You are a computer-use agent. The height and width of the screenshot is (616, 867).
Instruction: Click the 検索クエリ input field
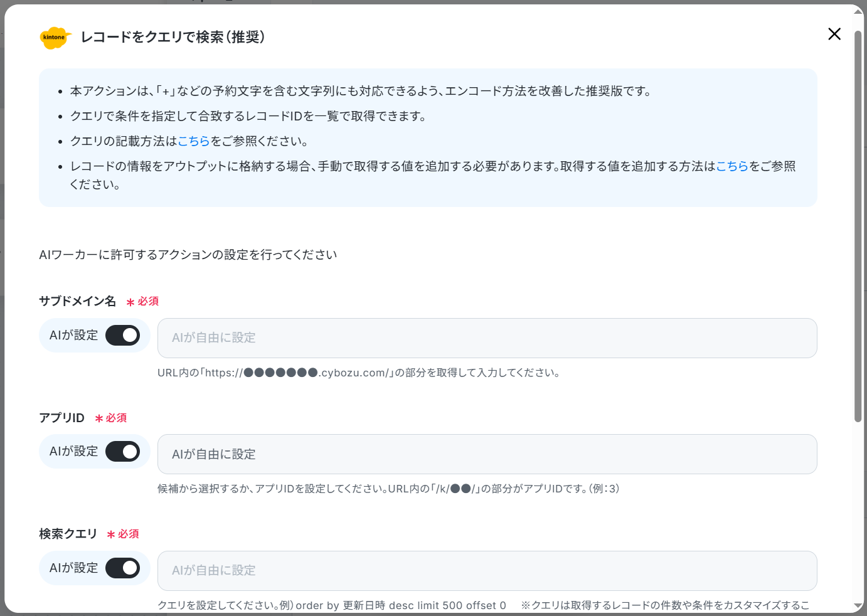[x=487, y=571]
